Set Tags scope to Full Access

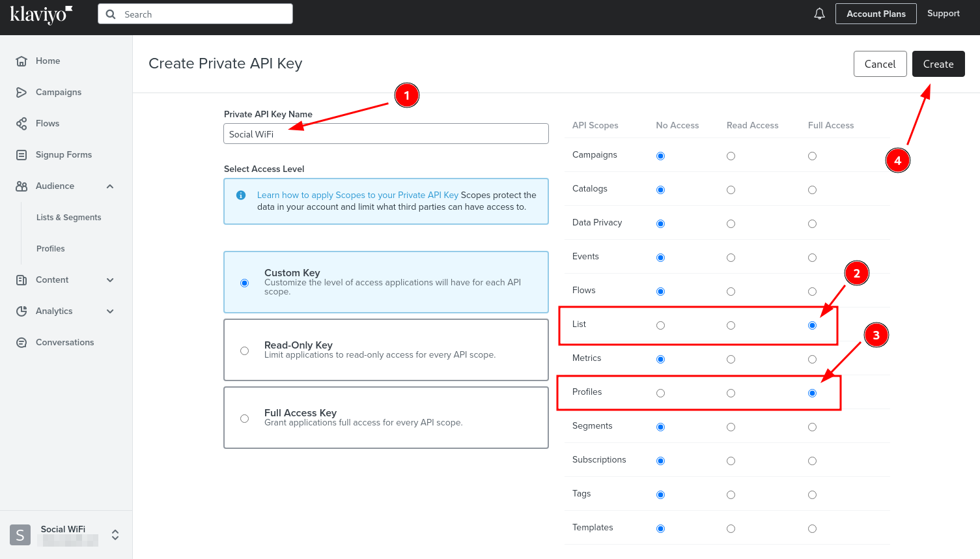pos(812,494)
